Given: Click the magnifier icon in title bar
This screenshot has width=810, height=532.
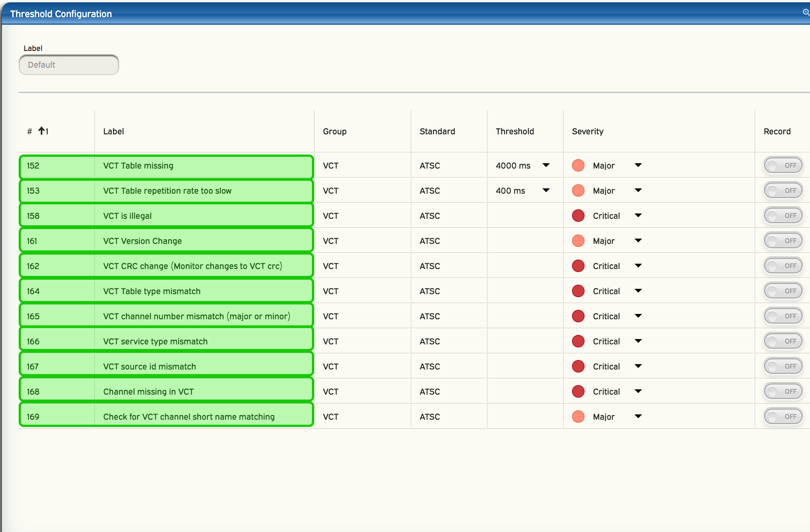Looking at the screenshot, I should tap(806, 13).
